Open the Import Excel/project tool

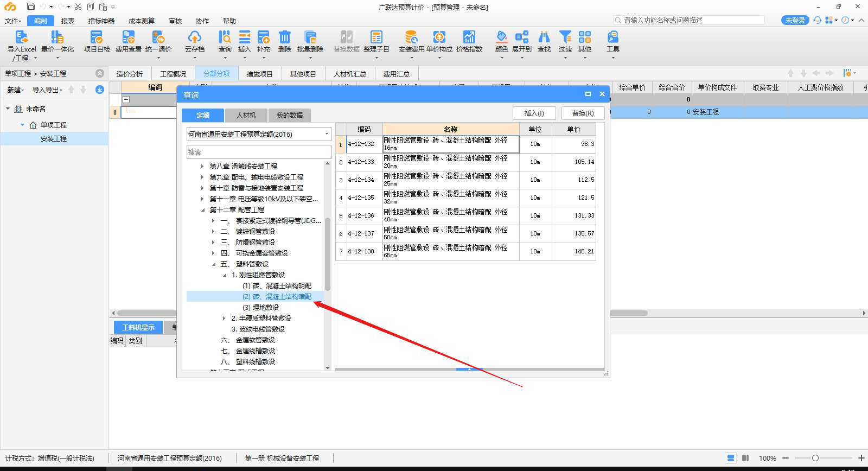21,45
